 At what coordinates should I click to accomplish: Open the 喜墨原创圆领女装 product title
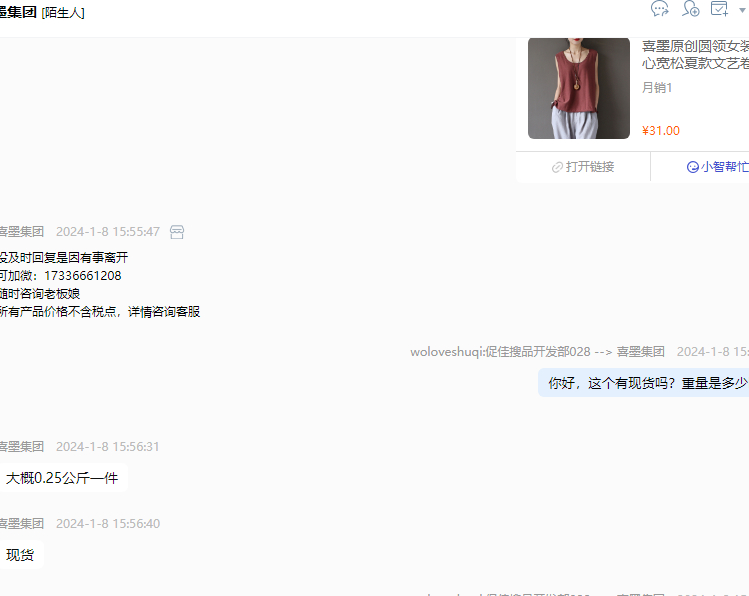[696, 54]
